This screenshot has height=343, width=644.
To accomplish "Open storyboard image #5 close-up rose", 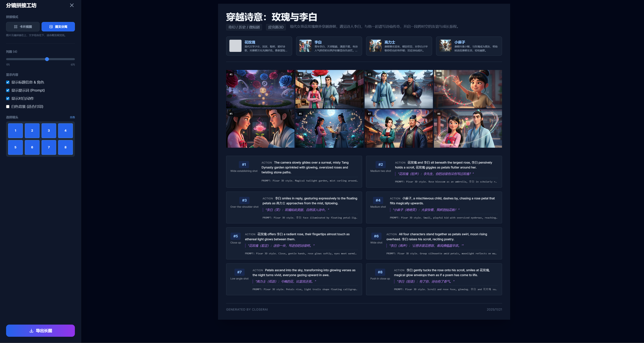I will pyautogui.click(x=260, y=128).
